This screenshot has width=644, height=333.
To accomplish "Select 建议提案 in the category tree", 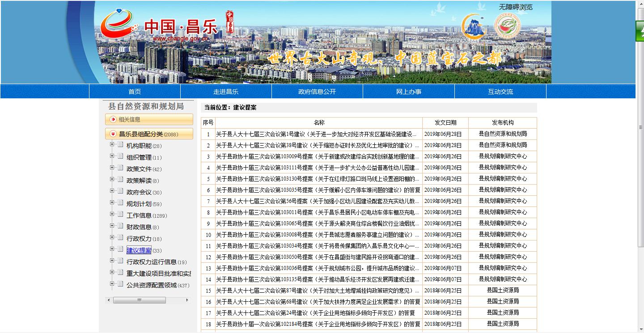I will coord(139,250).
